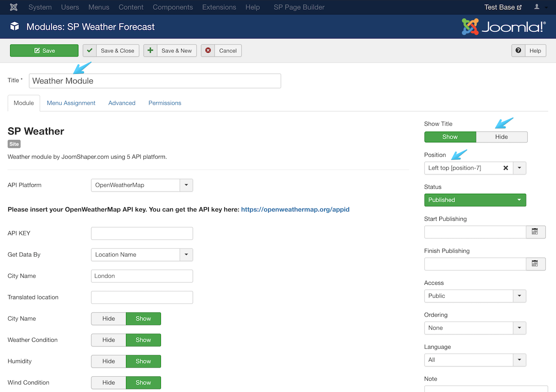Viewport: 556px width, 392px height.
Task: Open the Status dropdown showing Published
Action: [x=475, y=200]
